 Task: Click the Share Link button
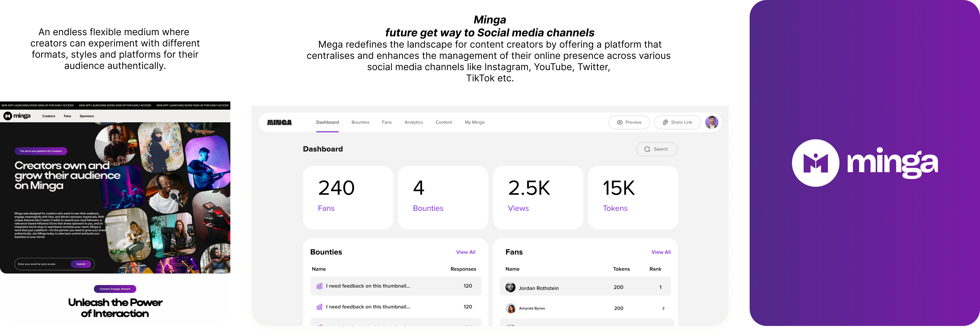[677, 123]
